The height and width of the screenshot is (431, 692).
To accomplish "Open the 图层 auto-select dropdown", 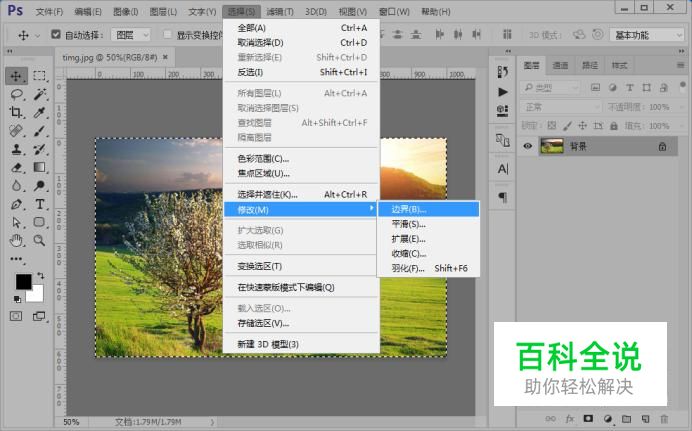I will click(x=131, y=34).
